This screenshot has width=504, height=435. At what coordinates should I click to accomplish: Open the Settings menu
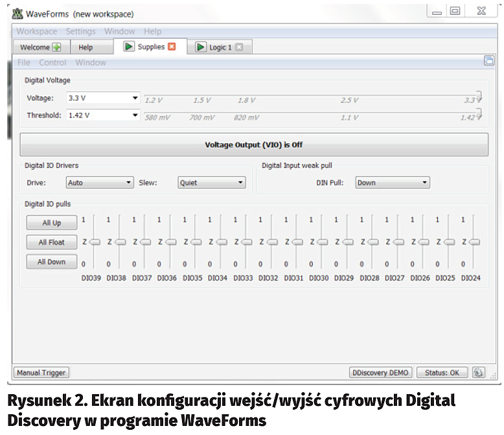click(80, 31)
